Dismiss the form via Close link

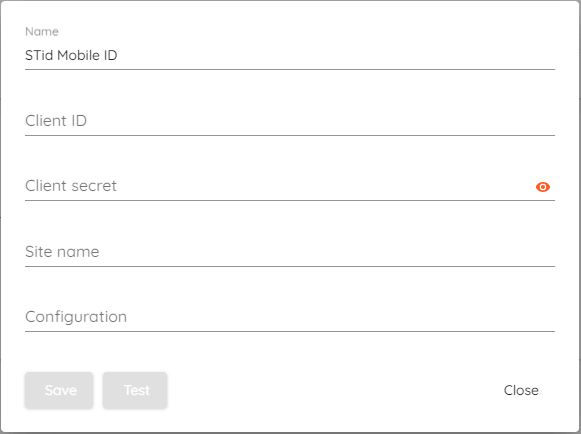coord(521,390)
